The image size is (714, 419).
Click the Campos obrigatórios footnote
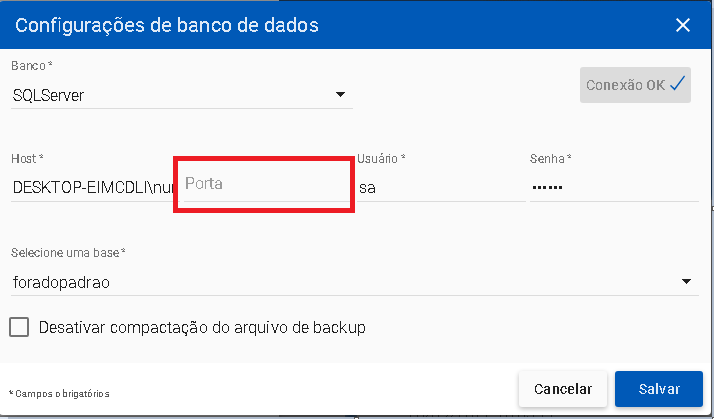[59, 394]
